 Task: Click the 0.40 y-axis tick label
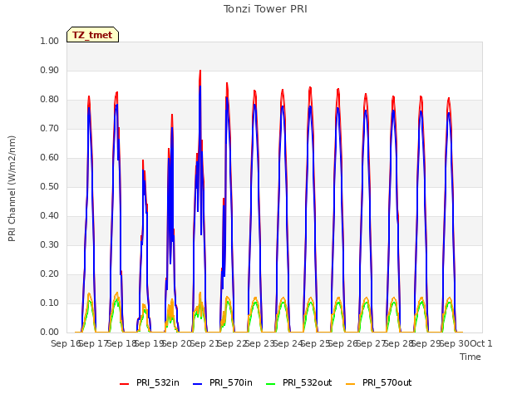(50, 216)
